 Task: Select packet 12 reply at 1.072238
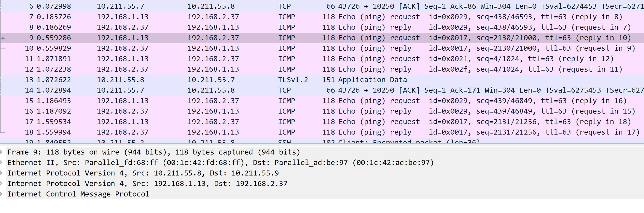(322, 69)
